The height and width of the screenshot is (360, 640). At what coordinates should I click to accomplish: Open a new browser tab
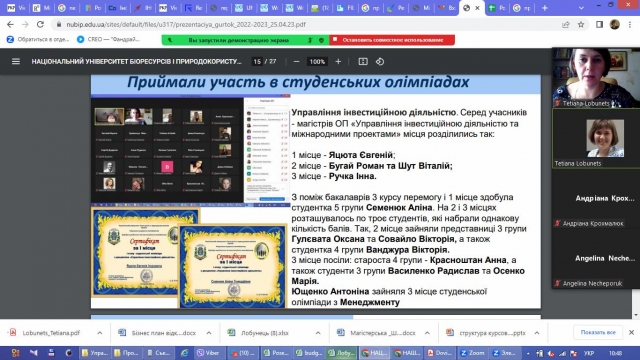click(x=544, y=8)
